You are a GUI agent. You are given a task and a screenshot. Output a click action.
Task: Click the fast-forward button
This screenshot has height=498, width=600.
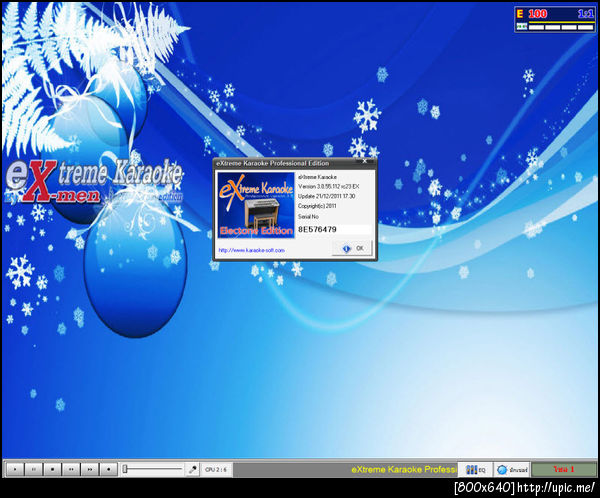coord(90,469)
